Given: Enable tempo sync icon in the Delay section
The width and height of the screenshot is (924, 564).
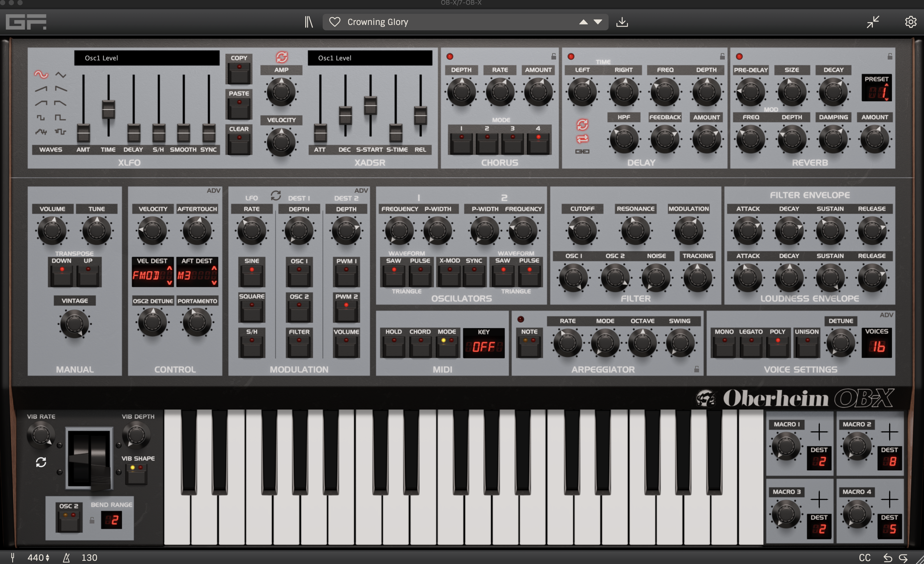Looking at the screenshot, I should [x=583, y=125].
